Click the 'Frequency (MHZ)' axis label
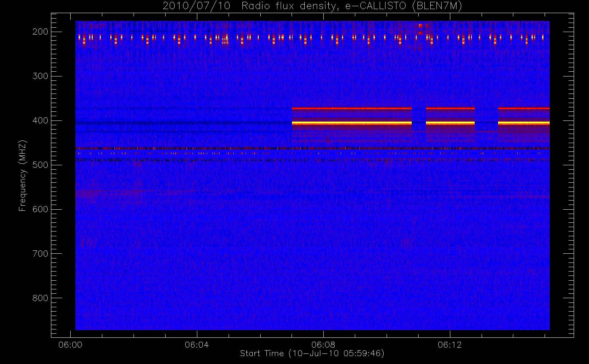Image resolution: width=589 pixels, height=364 pixels. 23,175
